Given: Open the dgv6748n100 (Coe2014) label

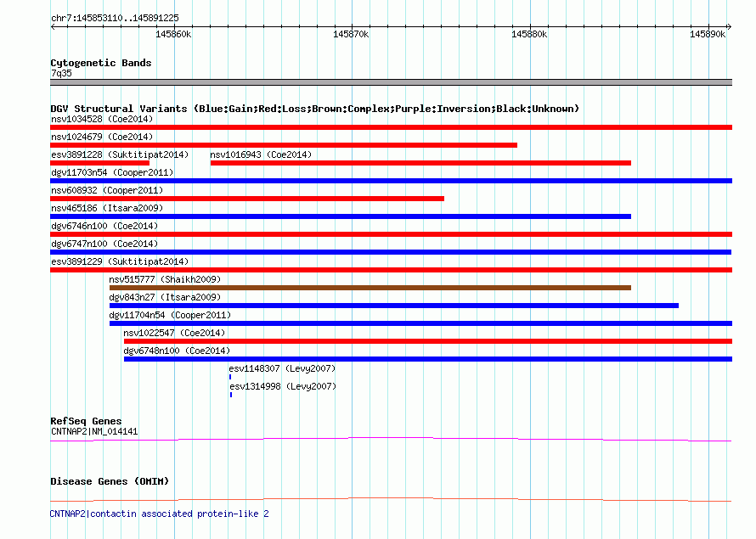Looking at the screenshot, I should pyautogui.click(x=177, y=351).
